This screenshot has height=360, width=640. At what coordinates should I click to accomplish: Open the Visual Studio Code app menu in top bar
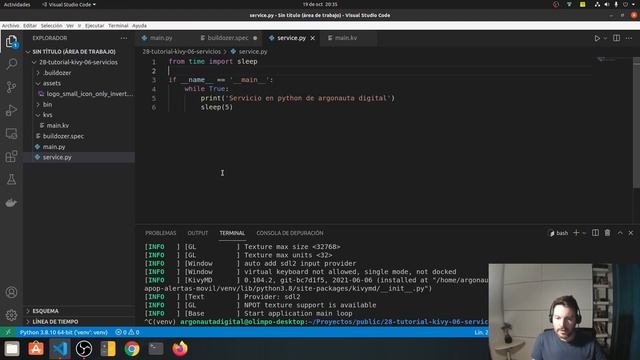pyautogui.click(x=69, y=4)
